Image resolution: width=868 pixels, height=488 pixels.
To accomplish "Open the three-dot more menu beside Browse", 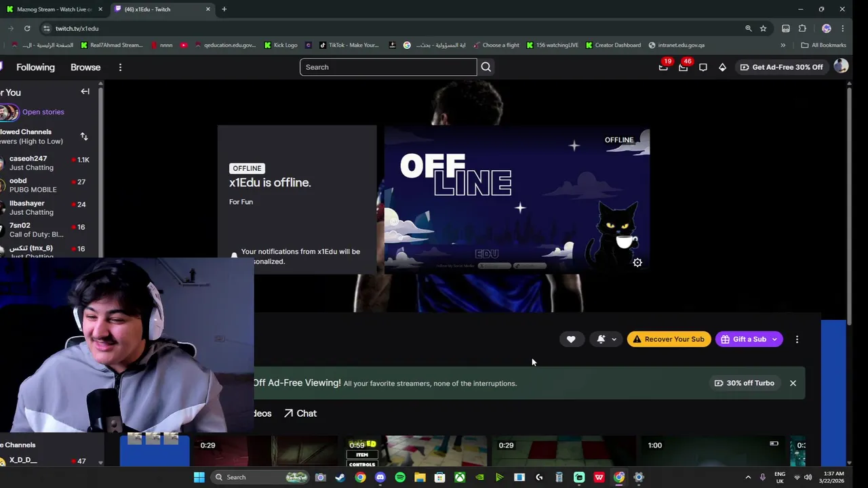I will tap(120, 67).
